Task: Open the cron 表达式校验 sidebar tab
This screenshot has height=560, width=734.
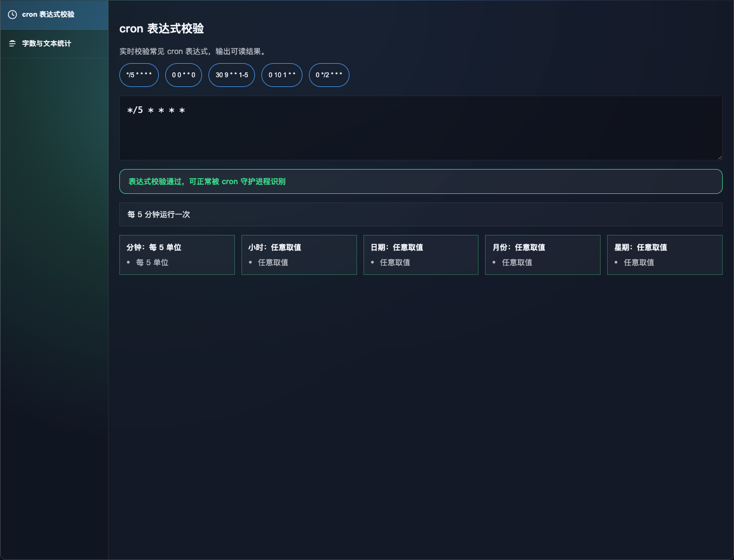Action: click(x=54, y=15)
